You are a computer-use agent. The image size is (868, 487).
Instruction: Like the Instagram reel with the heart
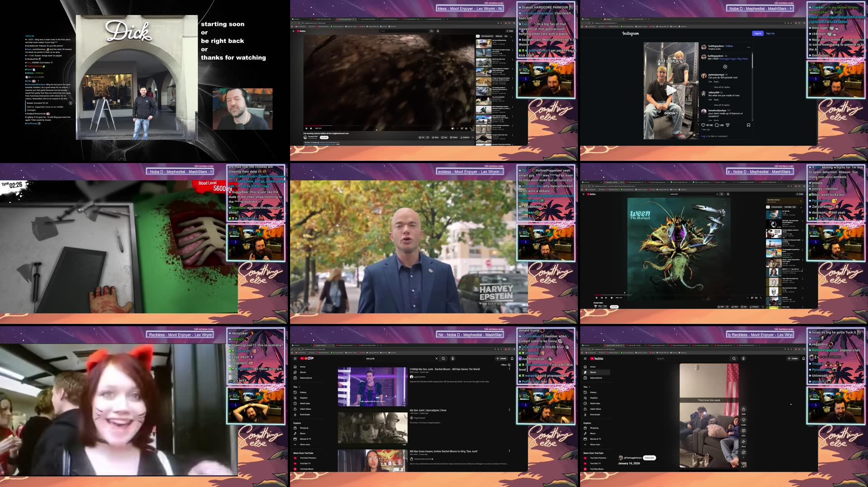click(x=703, y=125)
